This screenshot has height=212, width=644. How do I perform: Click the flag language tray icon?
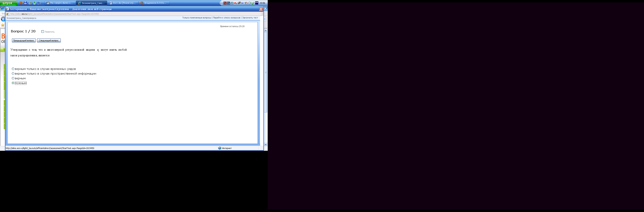point(246,3)
